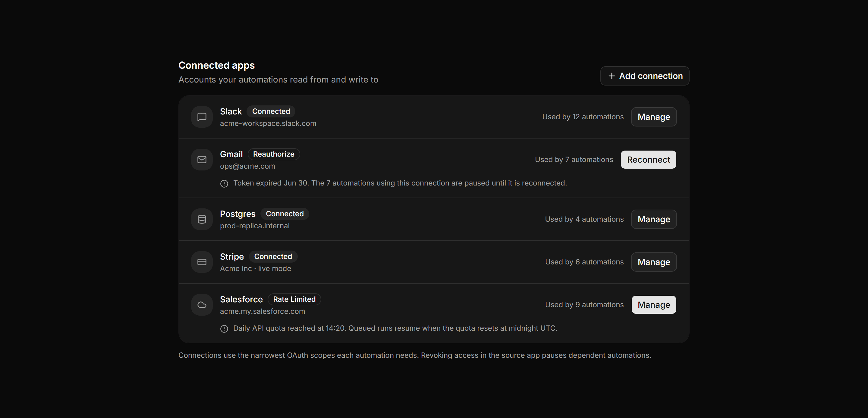Click the Salesforce cloud icon
Viewport: 868px width, 418px height.
[x=202, y=305]
